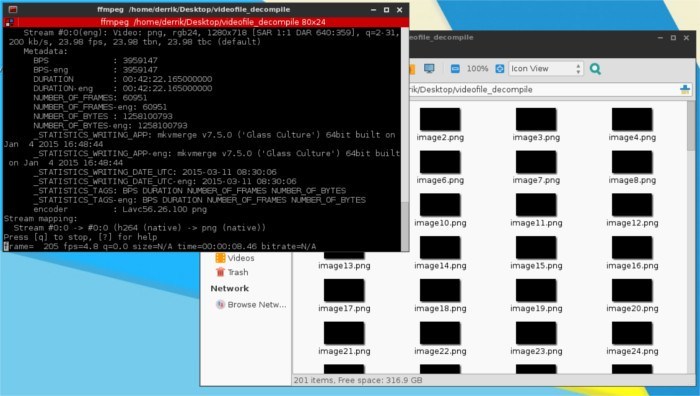This screenshot has width=700, height=396.
Task: Click the 'encoder : Lavc56.26.100 png' line
Action: 120,209
